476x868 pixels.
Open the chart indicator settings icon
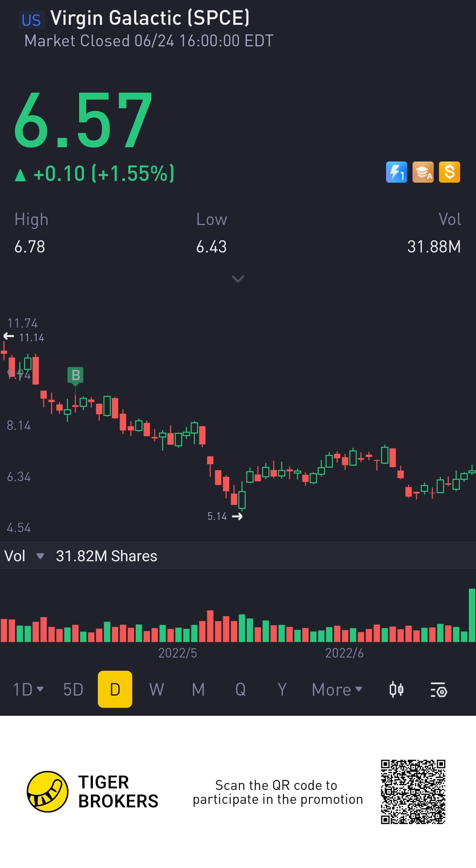(438, 690)
